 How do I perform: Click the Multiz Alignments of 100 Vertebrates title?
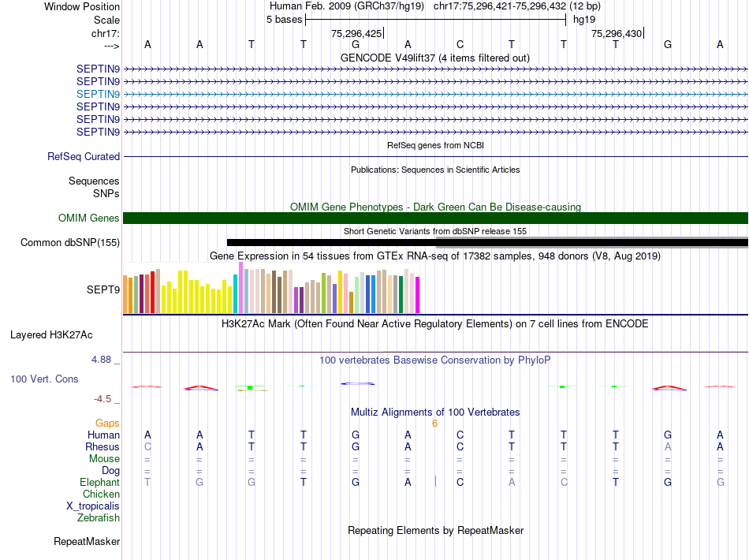click(435, 412)
